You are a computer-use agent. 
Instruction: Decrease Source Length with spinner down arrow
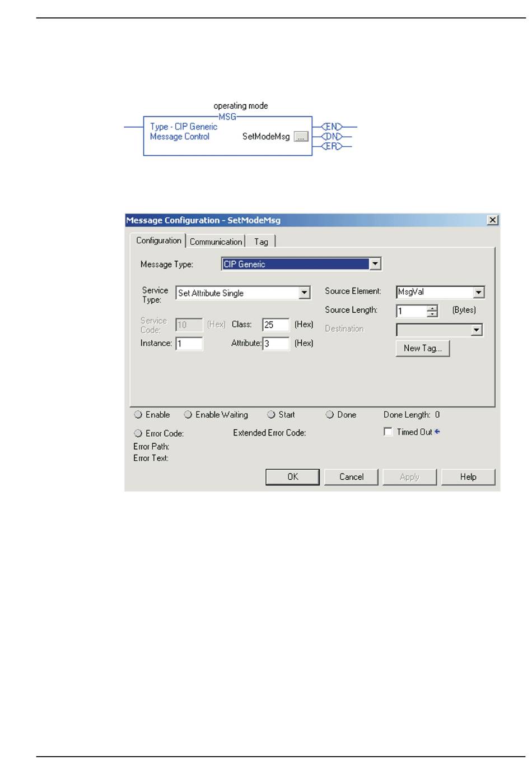[x=432, y=314]
